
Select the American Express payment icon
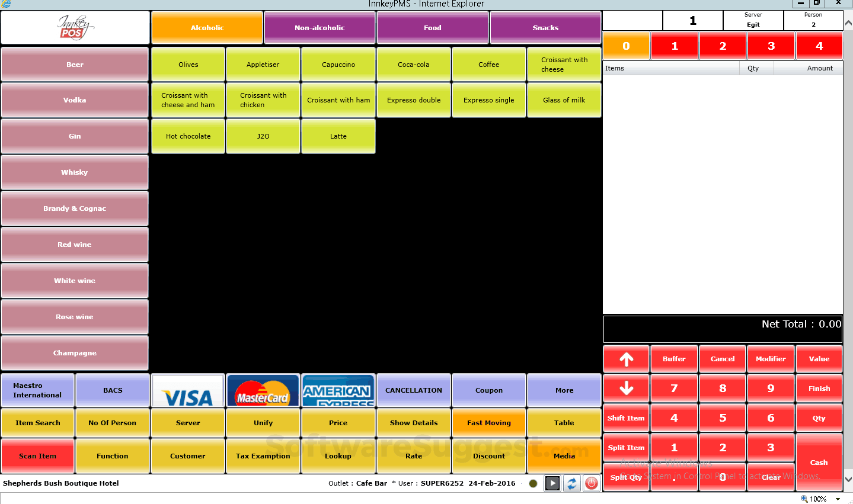click(x=338, y=390)
